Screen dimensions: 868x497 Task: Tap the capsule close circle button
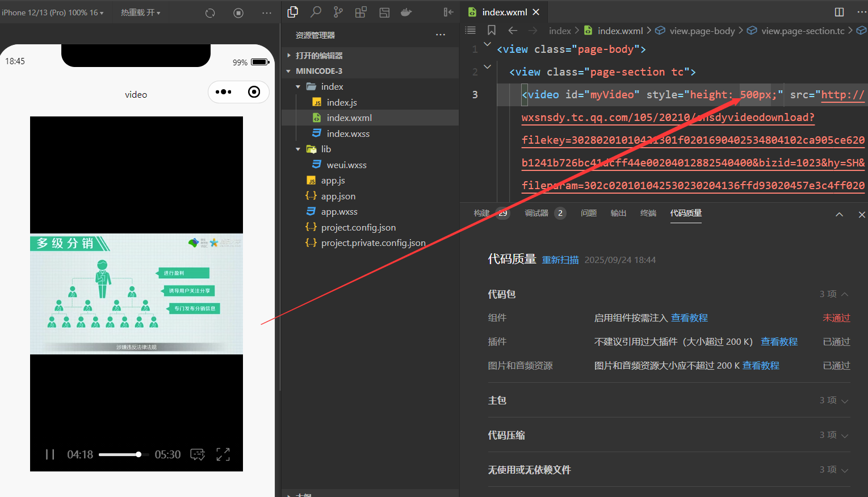tap(254, 92)
